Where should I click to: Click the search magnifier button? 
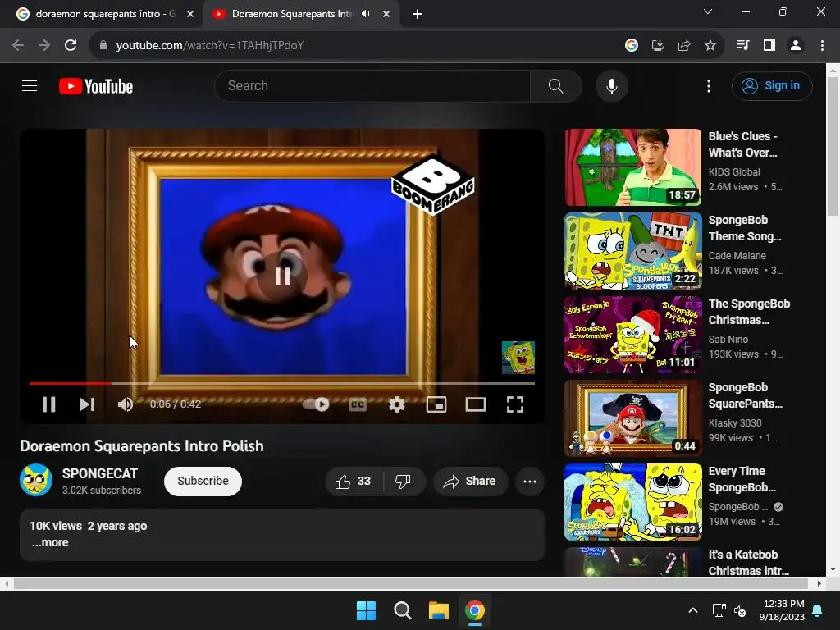[555, 85]
